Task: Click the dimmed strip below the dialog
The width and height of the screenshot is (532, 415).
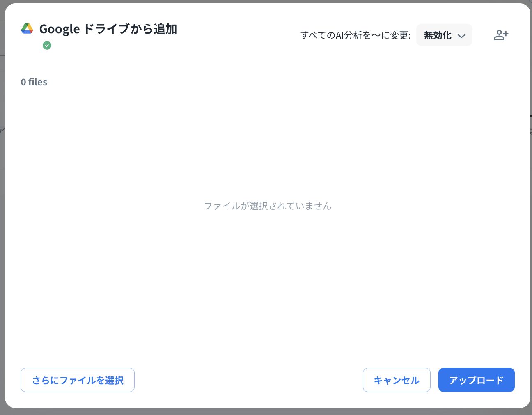Action: [x=266, y=412]
